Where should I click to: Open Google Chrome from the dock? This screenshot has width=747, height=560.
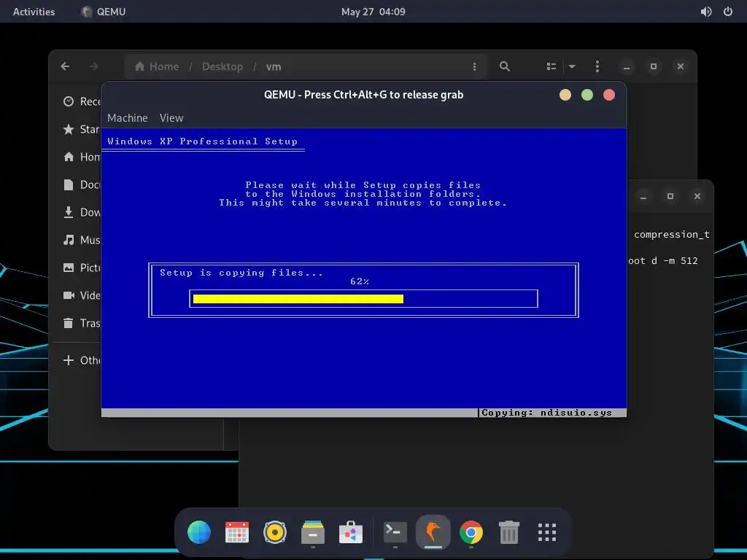coord(471,532)
